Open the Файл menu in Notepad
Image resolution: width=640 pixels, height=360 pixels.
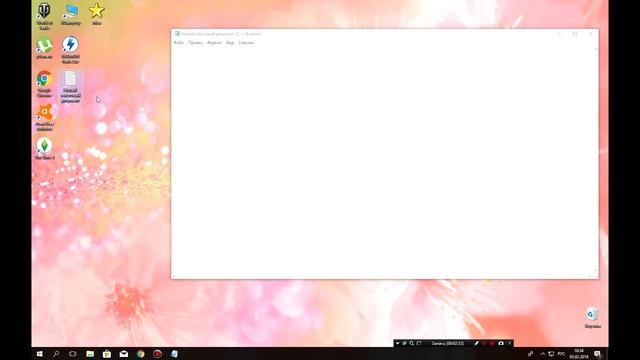(178, 42)
